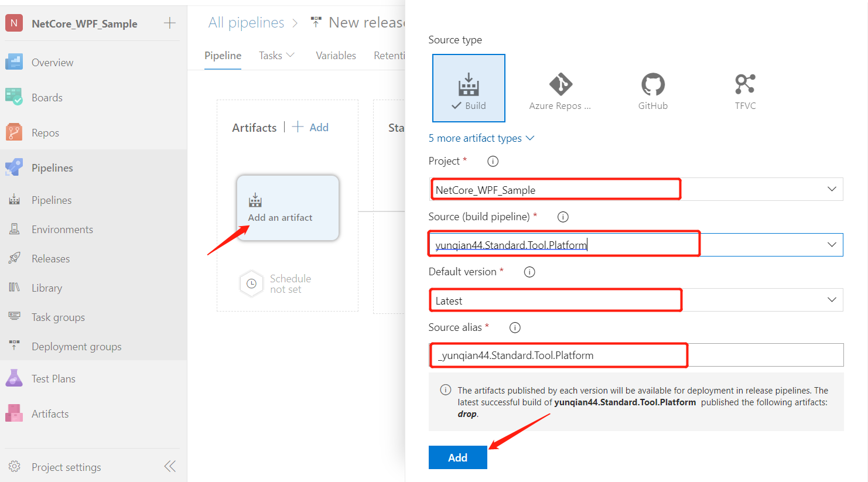Select Build source type
This screenshot has width=868, height=482.
pyautogui.click(x=469, y=88)
